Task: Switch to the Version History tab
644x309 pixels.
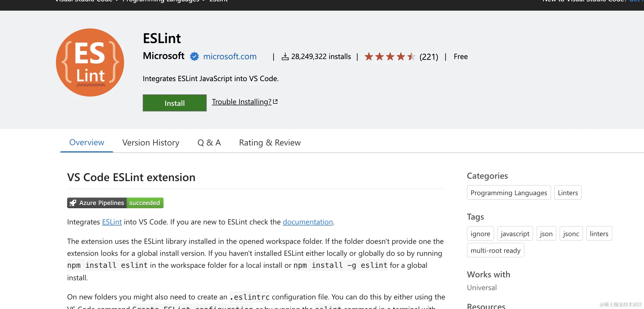Action: click(151, 143)
